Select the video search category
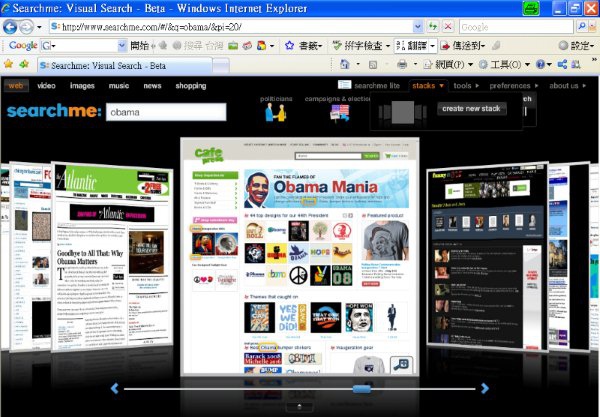 (46, 86)
